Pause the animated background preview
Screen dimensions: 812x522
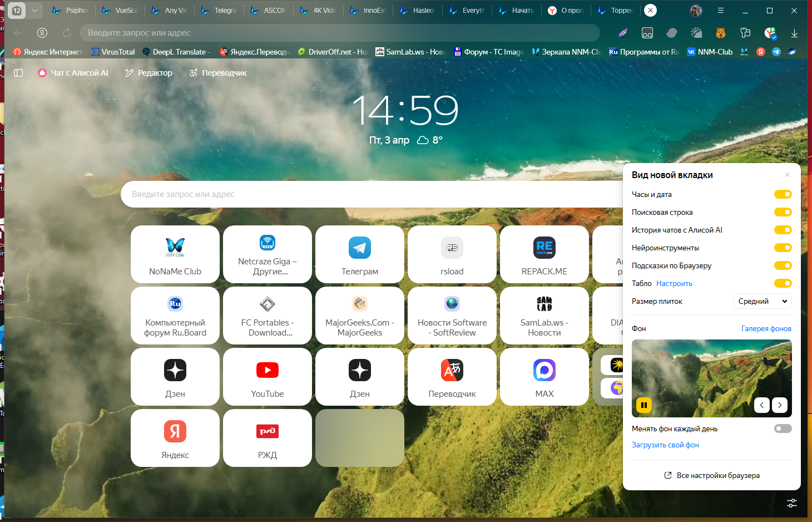(x=644, y=405)
